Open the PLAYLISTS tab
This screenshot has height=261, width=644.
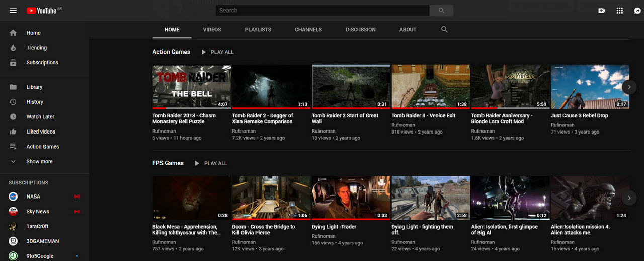[x=258, y=30]
